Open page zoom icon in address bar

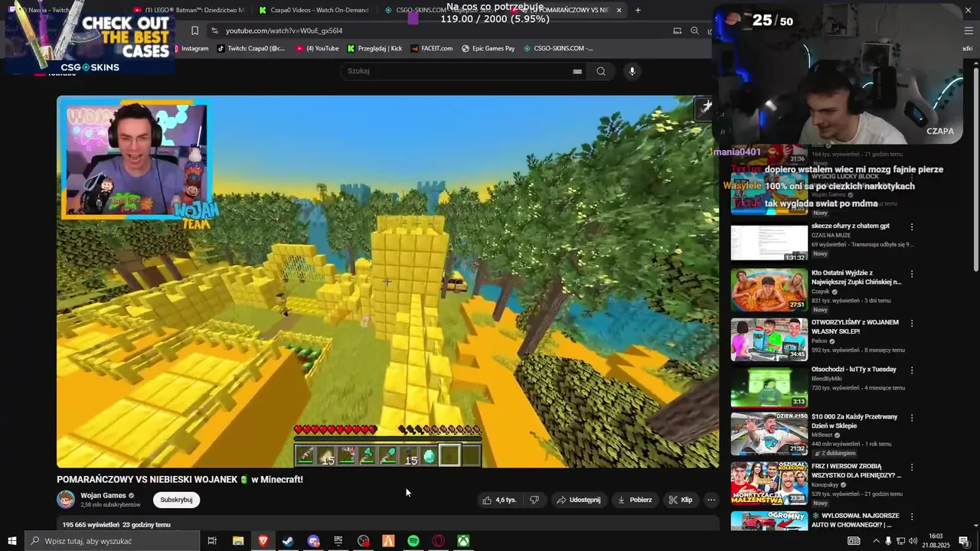(x=694, y=31)
